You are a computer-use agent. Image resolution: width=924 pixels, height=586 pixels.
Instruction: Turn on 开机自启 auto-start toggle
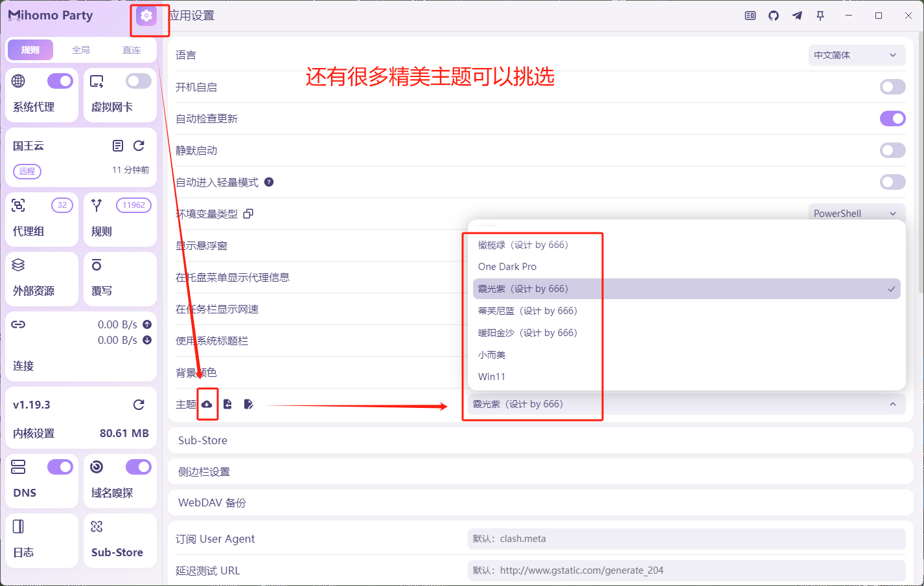click(x=892, y=87)
